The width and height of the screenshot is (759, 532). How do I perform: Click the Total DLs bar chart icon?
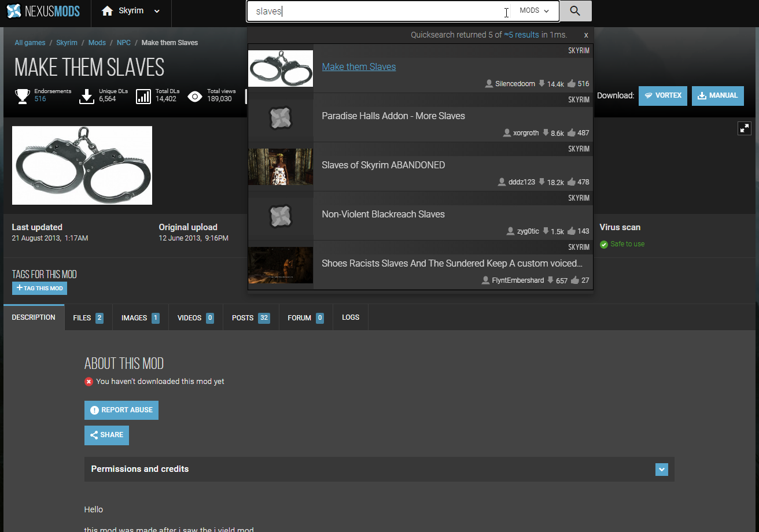[x=143, y=95]
